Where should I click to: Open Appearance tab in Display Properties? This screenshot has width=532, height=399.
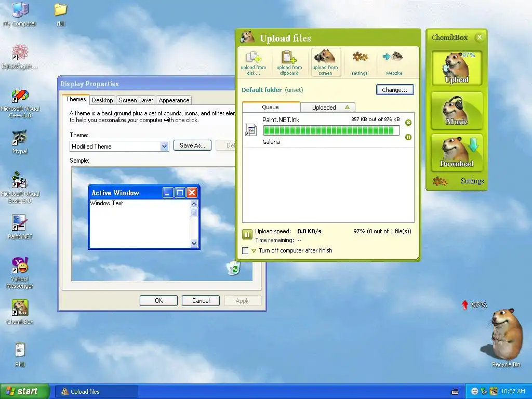click(x=174, y=100)
